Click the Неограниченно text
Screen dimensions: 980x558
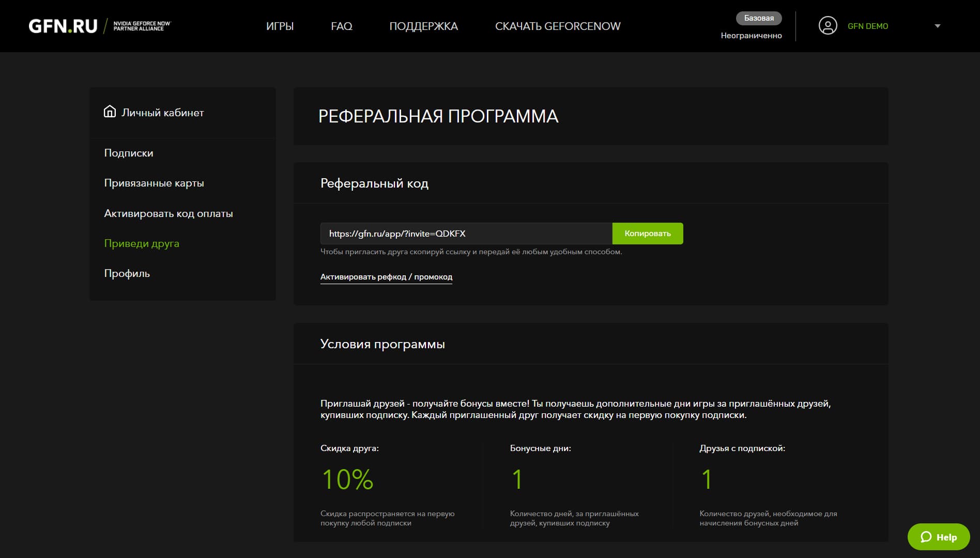click(751, 36)
